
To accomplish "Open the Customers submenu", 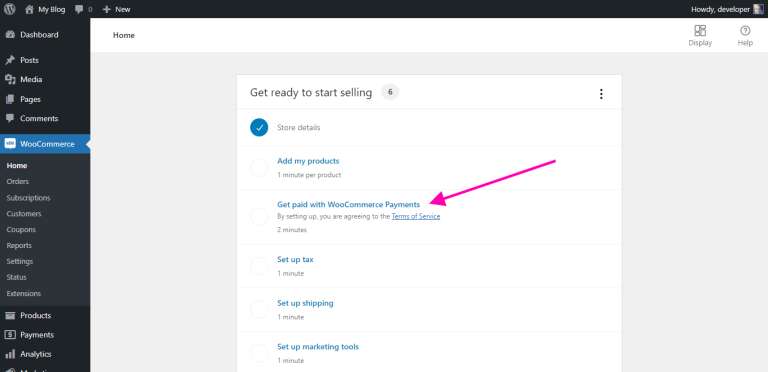I will click(24, 214).
